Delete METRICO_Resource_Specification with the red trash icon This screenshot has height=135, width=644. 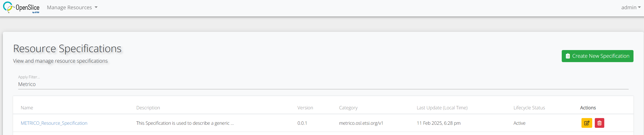(599, 123)
